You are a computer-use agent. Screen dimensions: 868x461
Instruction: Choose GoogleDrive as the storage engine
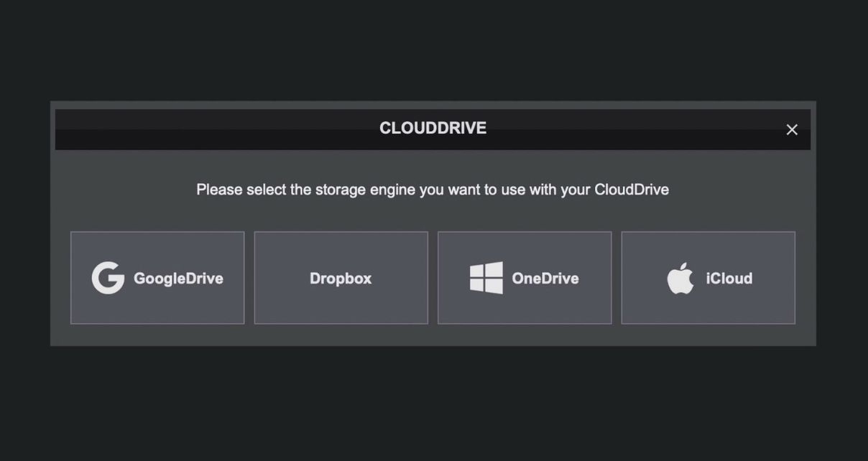(x=157, y=277)
